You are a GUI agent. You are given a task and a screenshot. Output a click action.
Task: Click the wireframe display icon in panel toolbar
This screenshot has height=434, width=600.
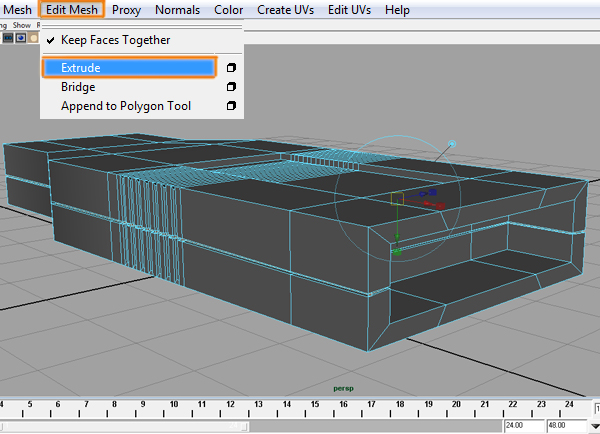click(8, 38)
